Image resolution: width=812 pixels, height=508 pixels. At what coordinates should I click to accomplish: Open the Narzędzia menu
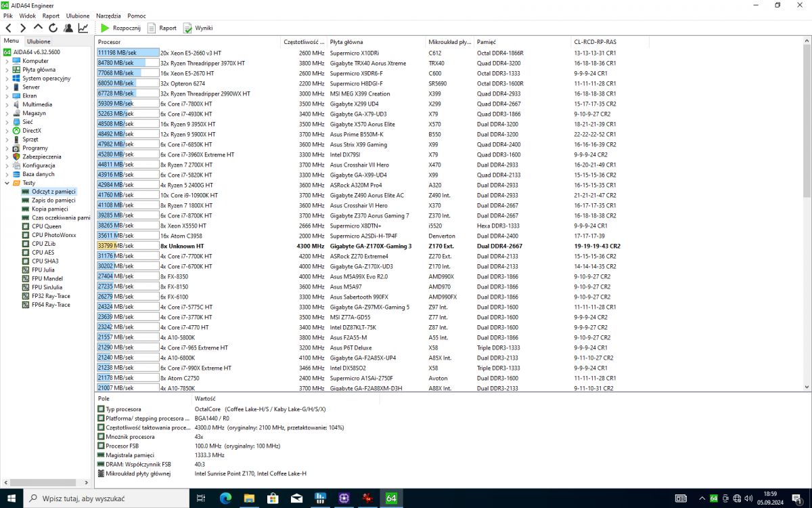point(108,16)
